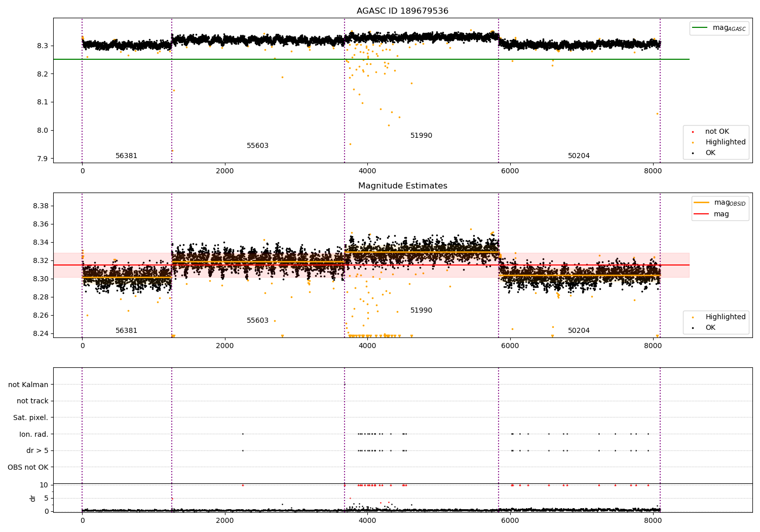Click 56381 in the Magnitude Estimates plot
This screenshot has width=760, height=532.
[x=126, y=331]
